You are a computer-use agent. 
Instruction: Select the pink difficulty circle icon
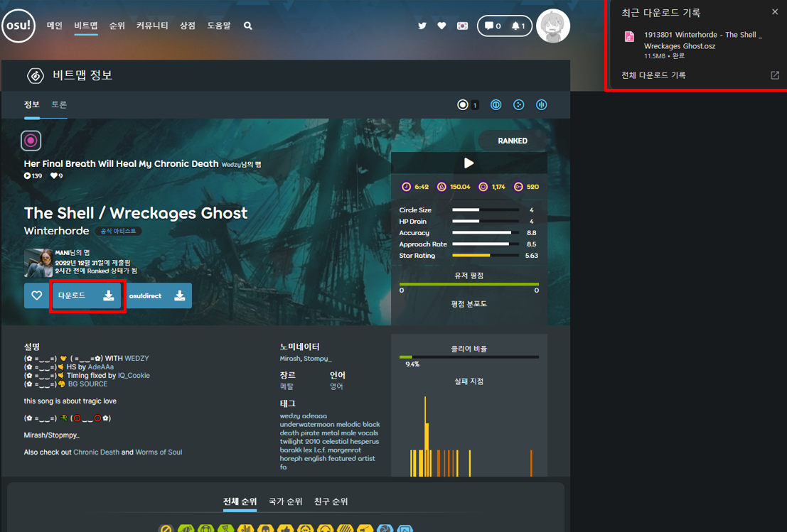pyautogui.click(x=31, y=141)
